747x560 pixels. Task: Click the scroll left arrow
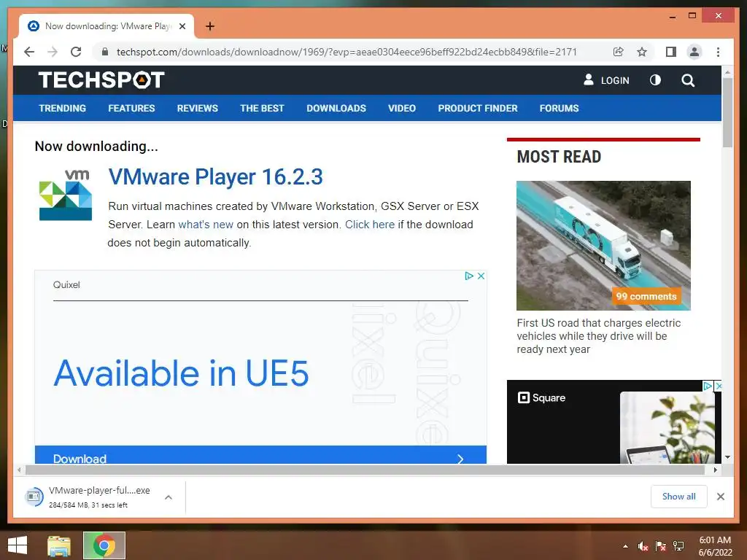point(19,470)
